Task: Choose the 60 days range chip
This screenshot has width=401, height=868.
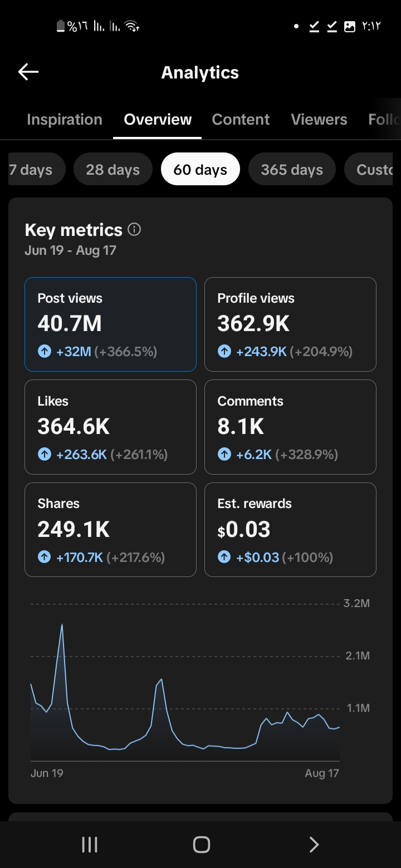Action: click(x=200, y=169)
